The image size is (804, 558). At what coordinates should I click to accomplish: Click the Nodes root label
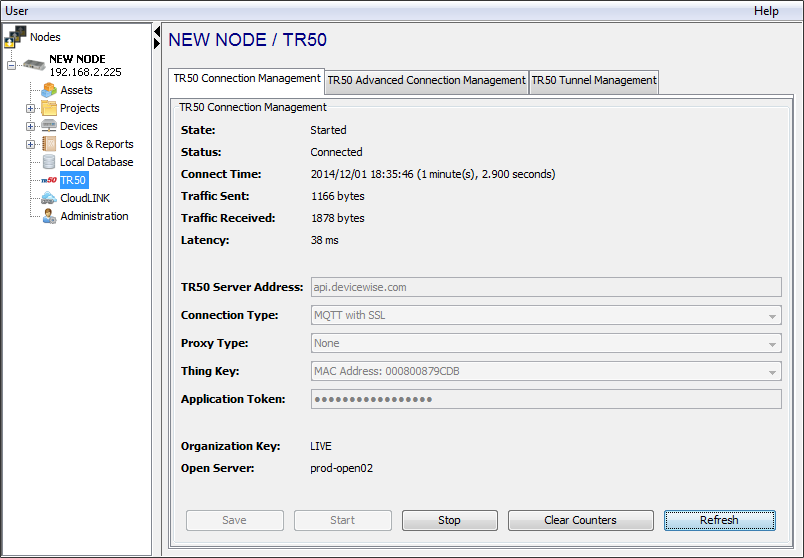pyautogui.click(x=45, y=37)
